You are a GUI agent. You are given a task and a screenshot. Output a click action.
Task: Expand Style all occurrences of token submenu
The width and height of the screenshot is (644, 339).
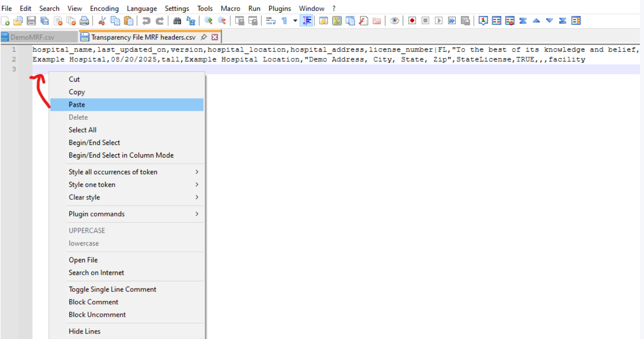tap(197, 172)
